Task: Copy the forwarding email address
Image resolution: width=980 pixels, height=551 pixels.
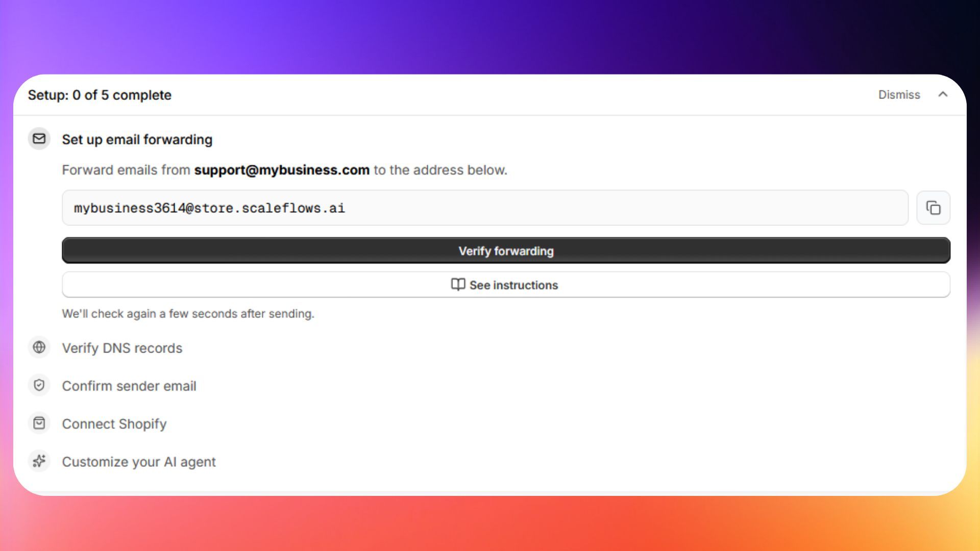Action: [933, 208]
